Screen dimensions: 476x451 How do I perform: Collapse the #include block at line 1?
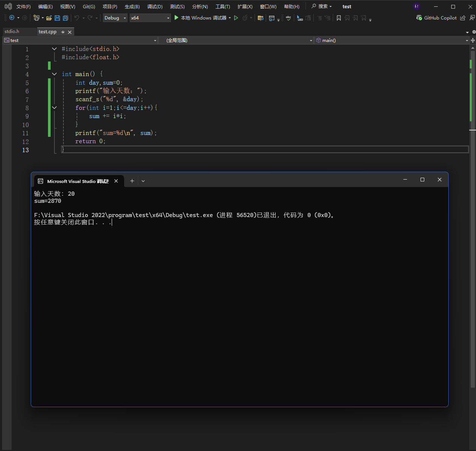(54, 49)
